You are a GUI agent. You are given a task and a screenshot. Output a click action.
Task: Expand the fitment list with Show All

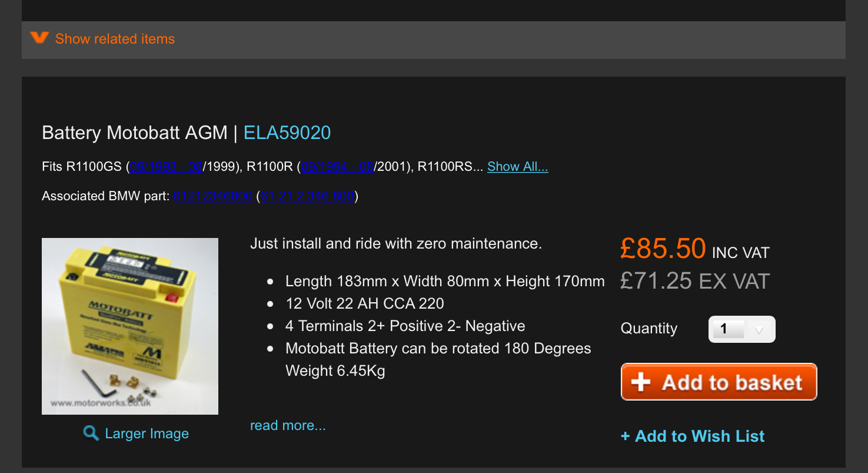click(517, 167)
